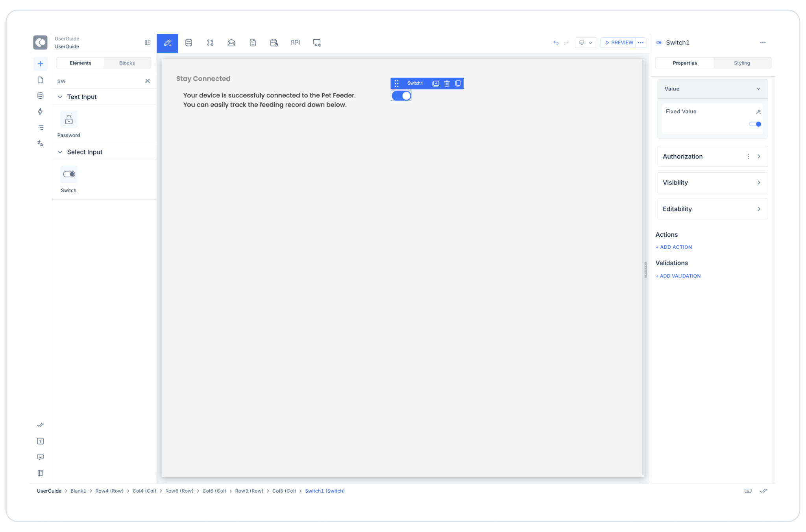Screen dimensions: 806x532
Task: Click the undo arrow icon
Action: click(x=556, y=42)
